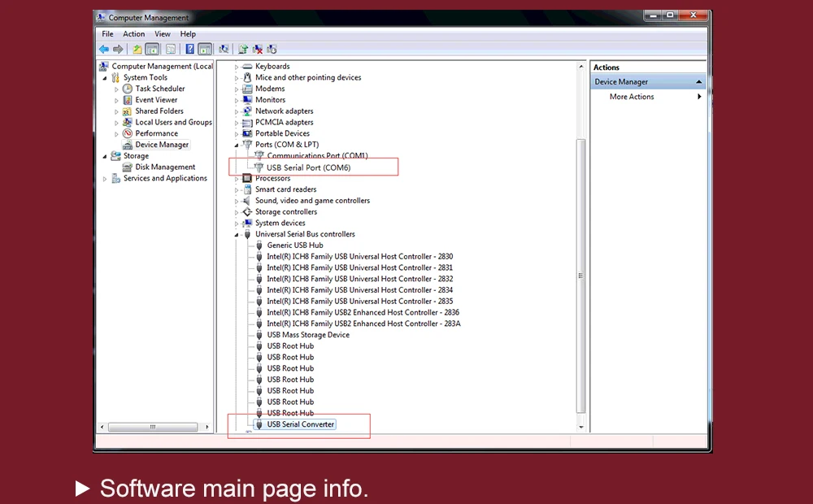The width and height of the screenshot is (813, 504).
Task: Select USB Serial Converter device
Action: click(x=301, y=424)
